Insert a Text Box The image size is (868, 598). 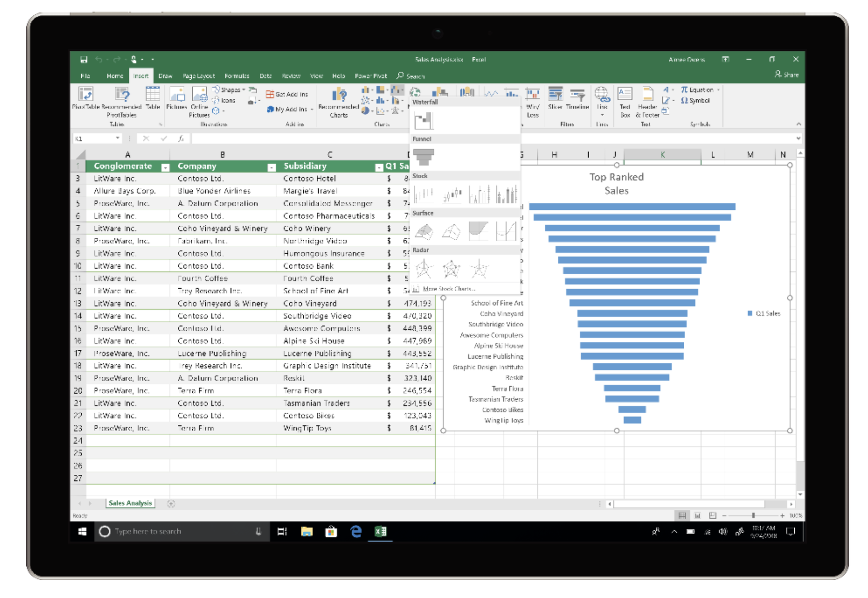(x=625, y=102)
